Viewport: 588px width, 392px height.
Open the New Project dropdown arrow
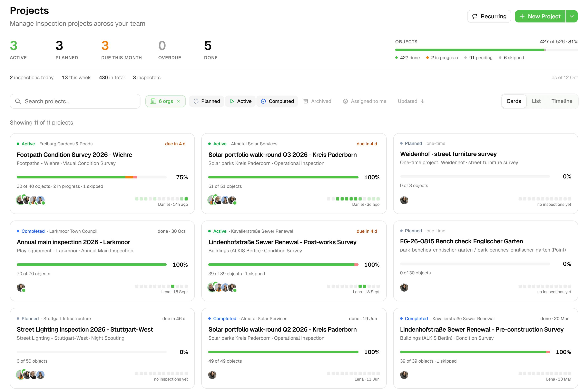click(x=571, y=17)
